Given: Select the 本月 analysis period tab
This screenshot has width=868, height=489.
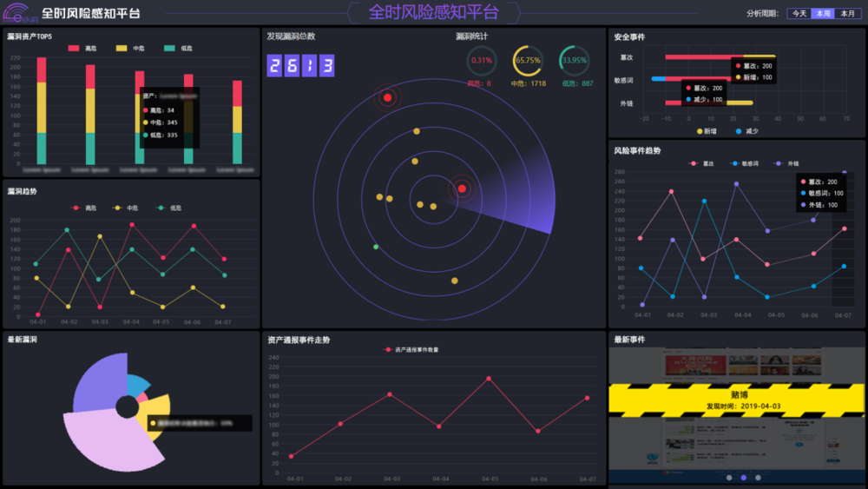Looking at the screenshot, I should (847, 13).
